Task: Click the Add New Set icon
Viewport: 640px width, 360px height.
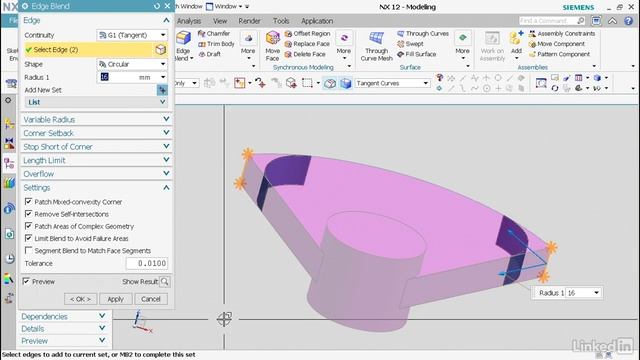Action: click(162, 90)
